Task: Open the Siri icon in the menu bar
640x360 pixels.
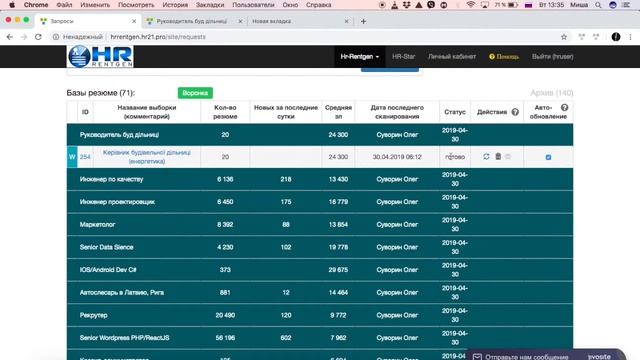Action: tap(613, 5)
